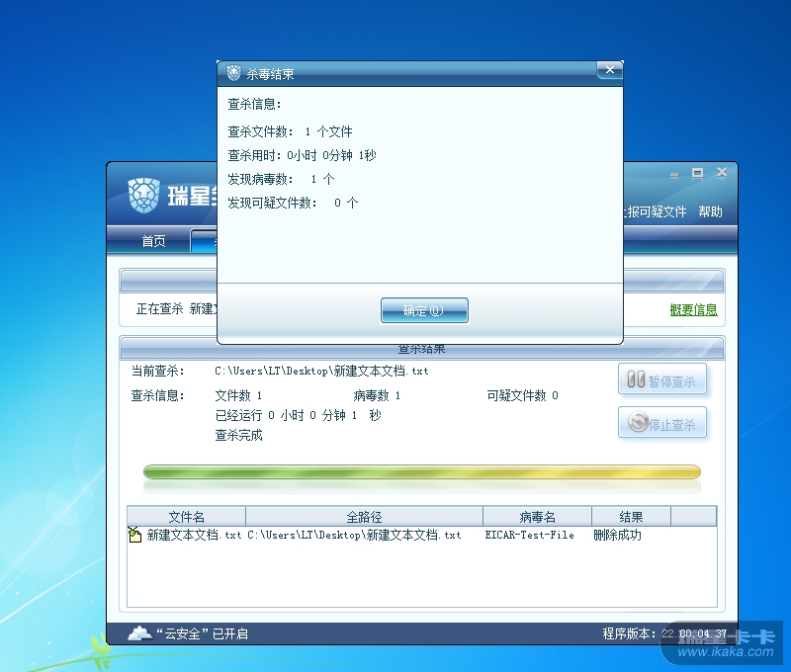The image size is (791, 672).
Task: Click "云安全"已开启 status text
Action: tap(202, 633)
